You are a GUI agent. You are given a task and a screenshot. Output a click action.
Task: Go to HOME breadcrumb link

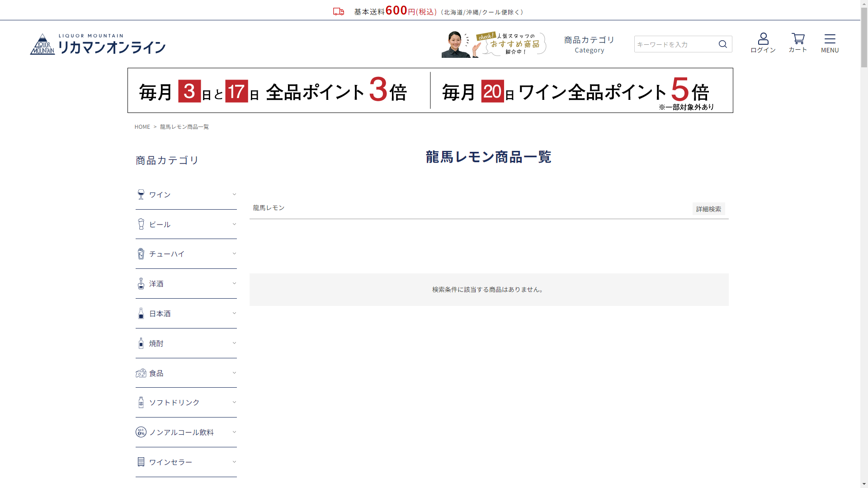142,127
